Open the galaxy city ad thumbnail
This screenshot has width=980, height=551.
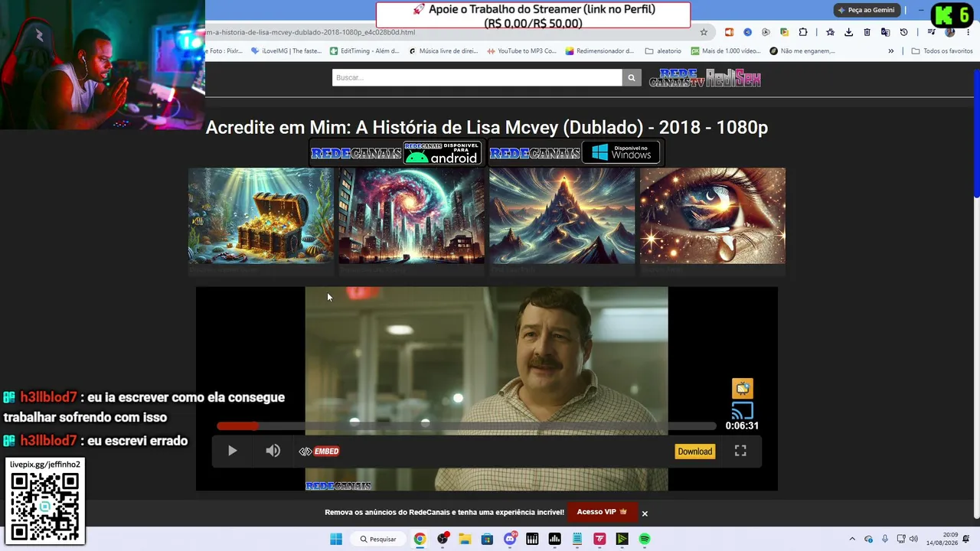411,216
